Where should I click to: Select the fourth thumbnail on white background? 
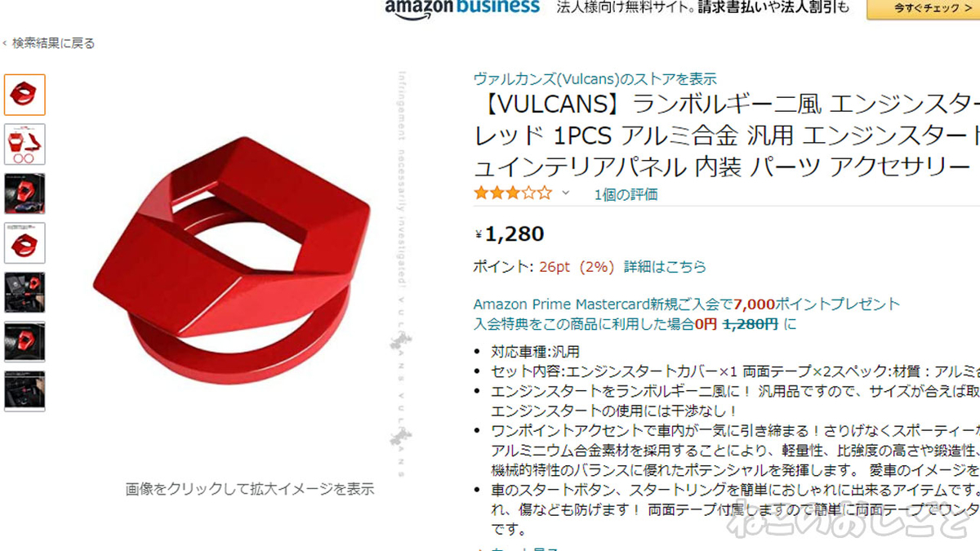[x=24, y=243]
